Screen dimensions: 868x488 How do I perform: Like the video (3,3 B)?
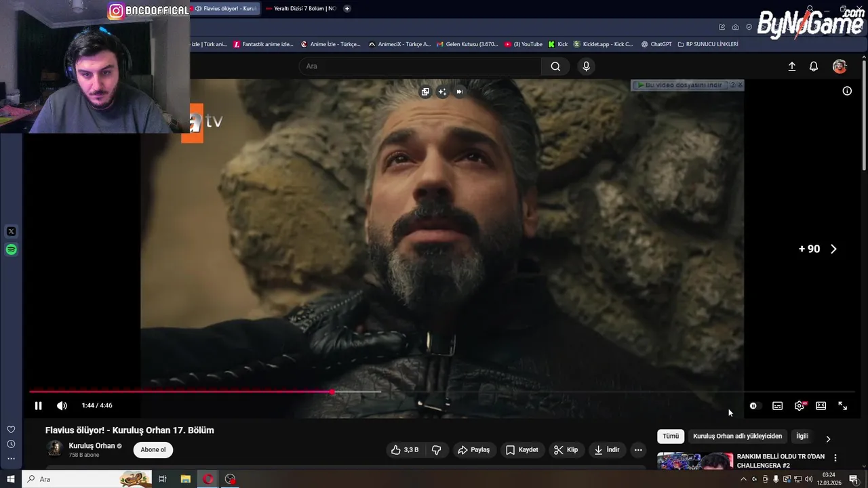point(404,449)
